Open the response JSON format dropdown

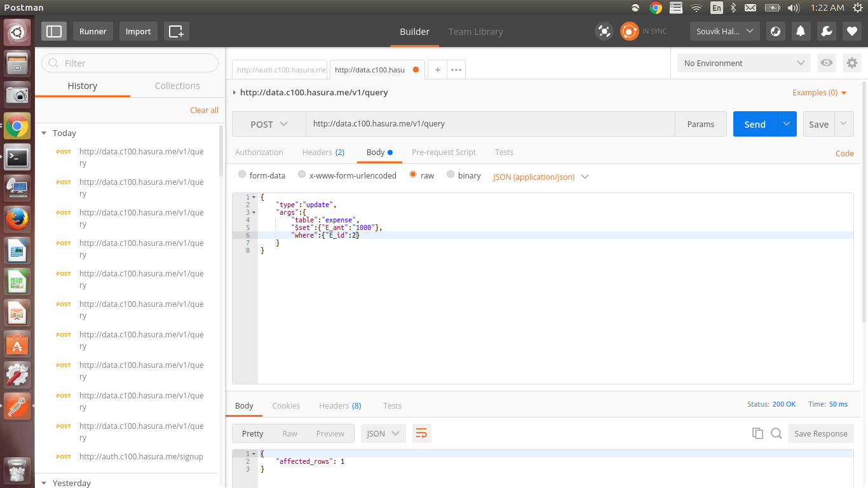(383, 433)
